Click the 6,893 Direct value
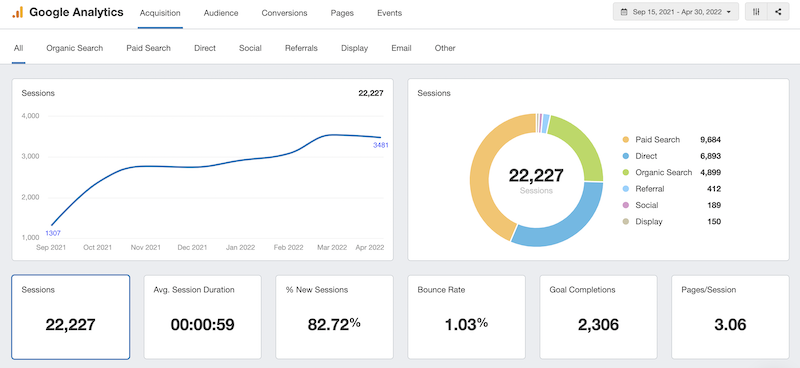Viewport: 800px width, 368px height. coord(711,156)
